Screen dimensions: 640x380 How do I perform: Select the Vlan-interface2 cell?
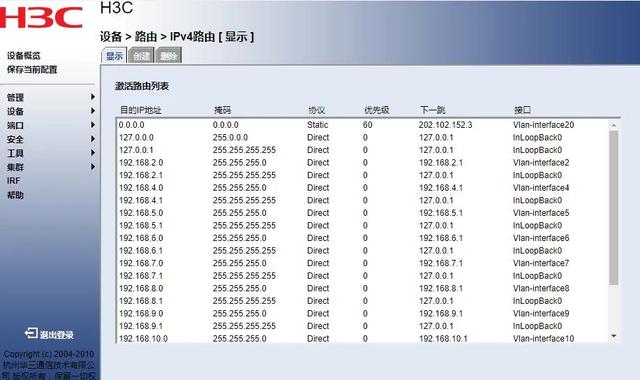click(541, 162)
